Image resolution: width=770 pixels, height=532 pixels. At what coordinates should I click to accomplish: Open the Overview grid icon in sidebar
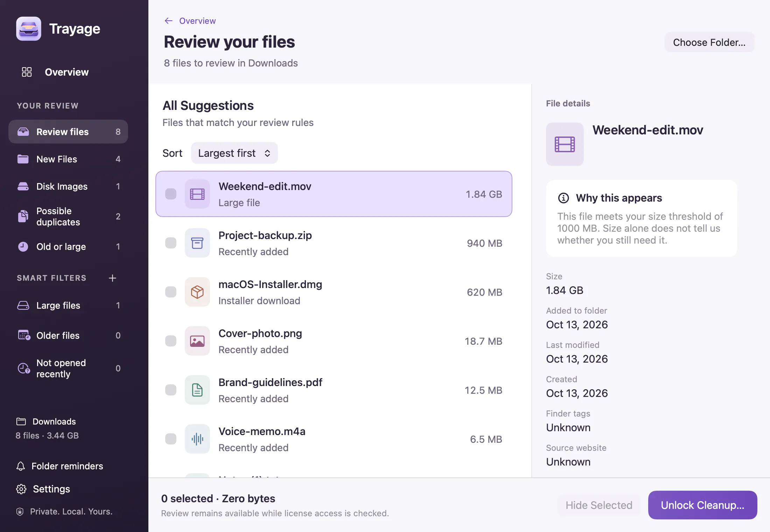point(27,72)
